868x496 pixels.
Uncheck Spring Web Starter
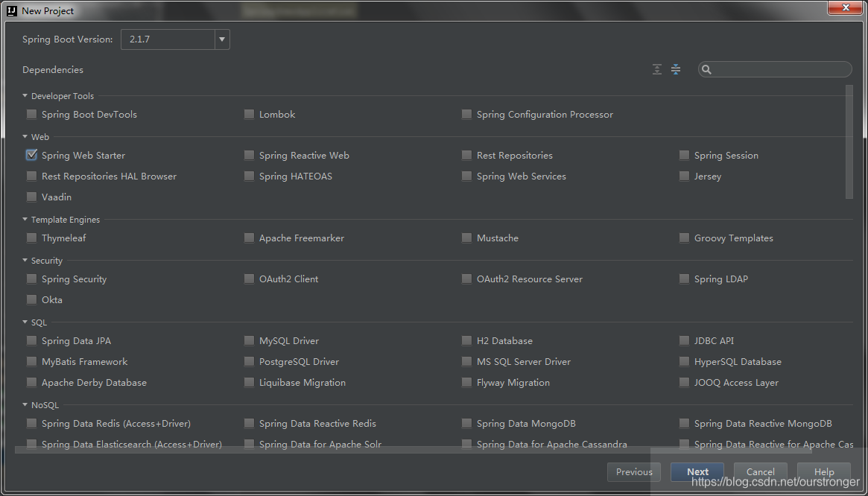[x=31, y=156]
